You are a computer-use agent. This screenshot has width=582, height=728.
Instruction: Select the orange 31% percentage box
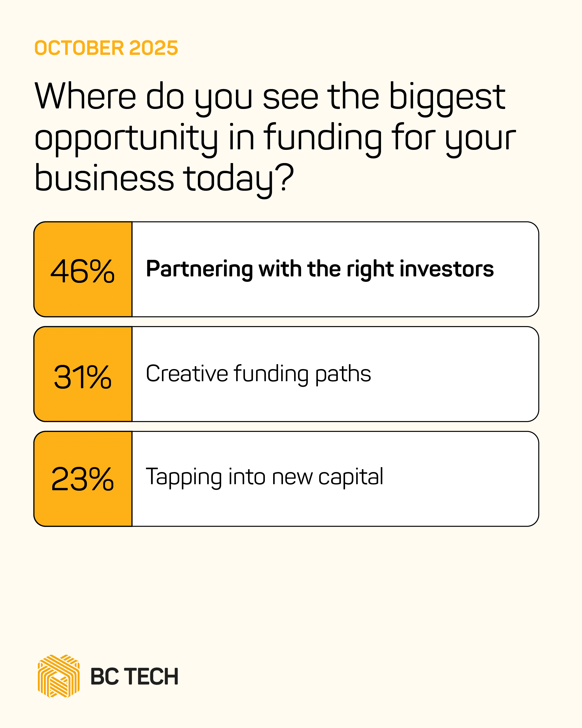[83, 374]
